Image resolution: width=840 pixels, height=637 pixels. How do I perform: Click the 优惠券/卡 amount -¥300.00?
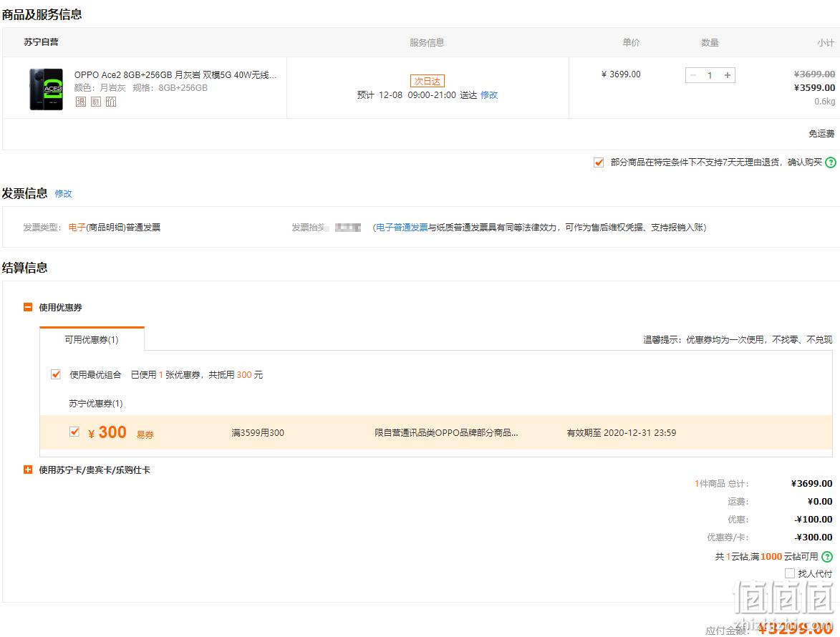coord(814,538)
